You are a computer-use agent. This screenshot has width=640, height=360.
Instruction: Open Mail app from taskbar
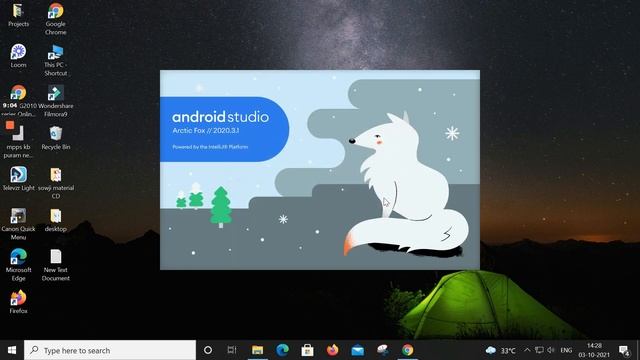358,350
